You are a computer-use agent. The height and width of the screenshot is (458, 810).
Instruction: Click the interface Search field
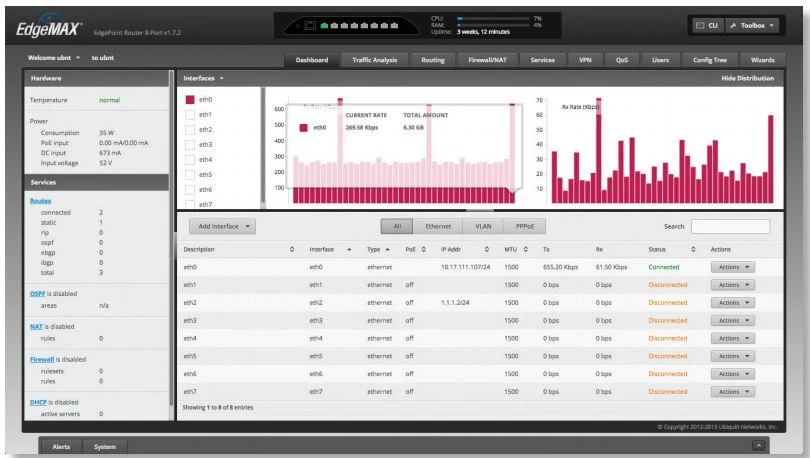coord(730,227)
